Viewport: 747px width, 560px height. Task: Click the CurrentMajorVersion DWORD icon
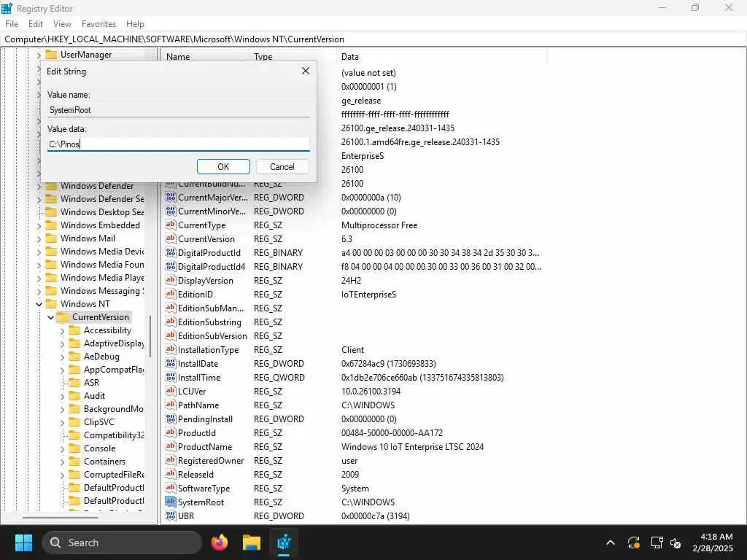click(x=171, y=197)
